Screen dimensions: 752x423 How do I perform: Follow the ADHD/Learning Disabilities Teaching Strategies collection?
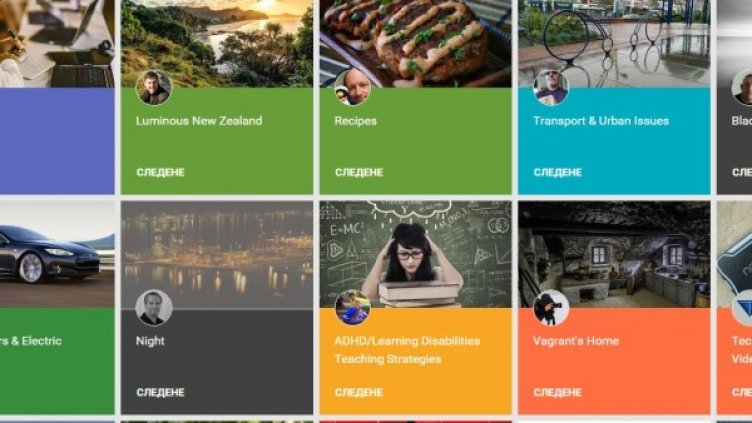(x=359, y=392)
